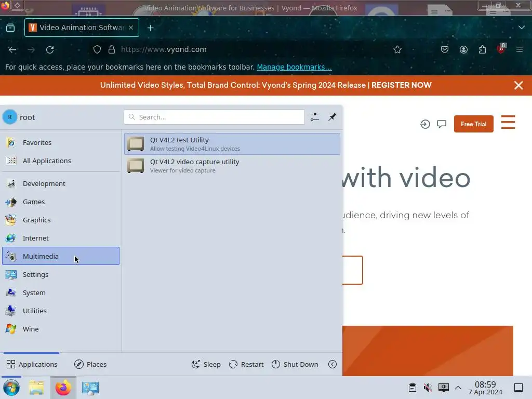Click muted volume tray icon
Viewport: 532px width, 399px height.
coord(428,388)
